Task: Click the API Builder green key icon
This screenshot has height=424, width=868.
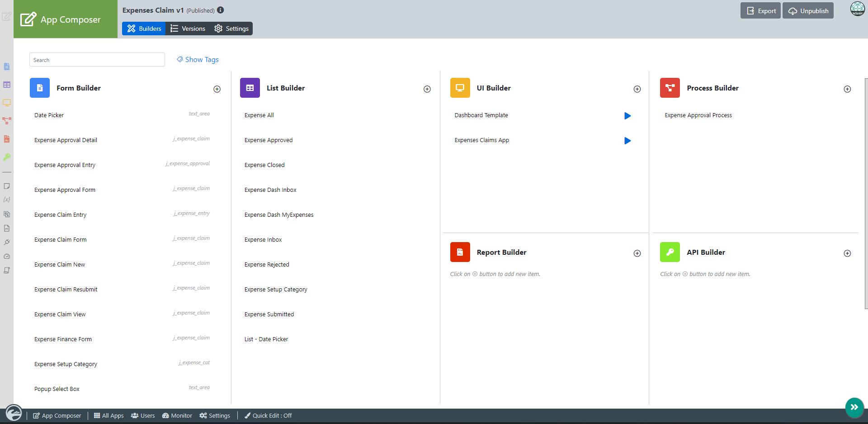Action: tap(670, 252)
